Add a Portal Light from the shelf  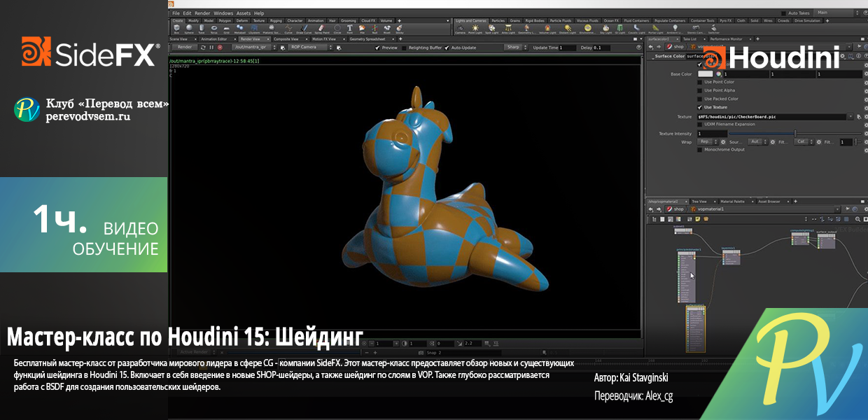pos(656,29)
